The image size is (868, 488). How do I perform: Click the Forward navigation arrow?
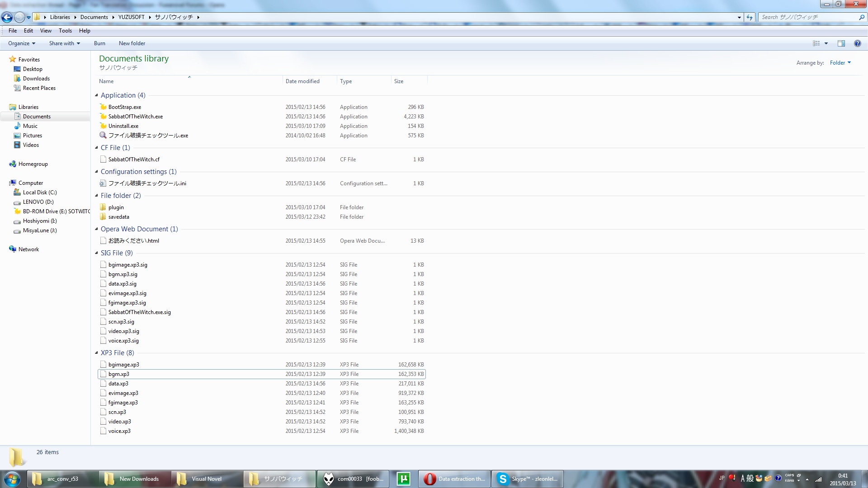pyautogui.click(x=19, y=17)
